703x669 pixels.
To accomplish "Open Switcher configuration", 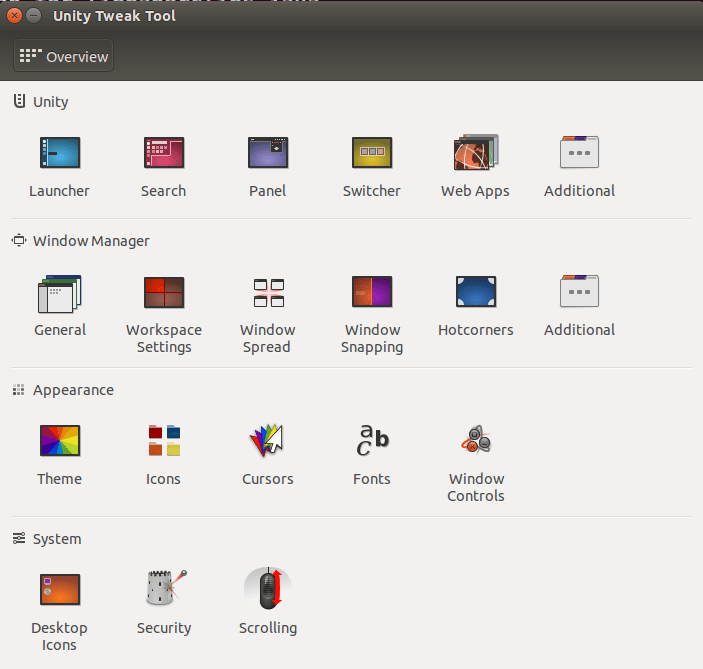I will coord(371,154).
